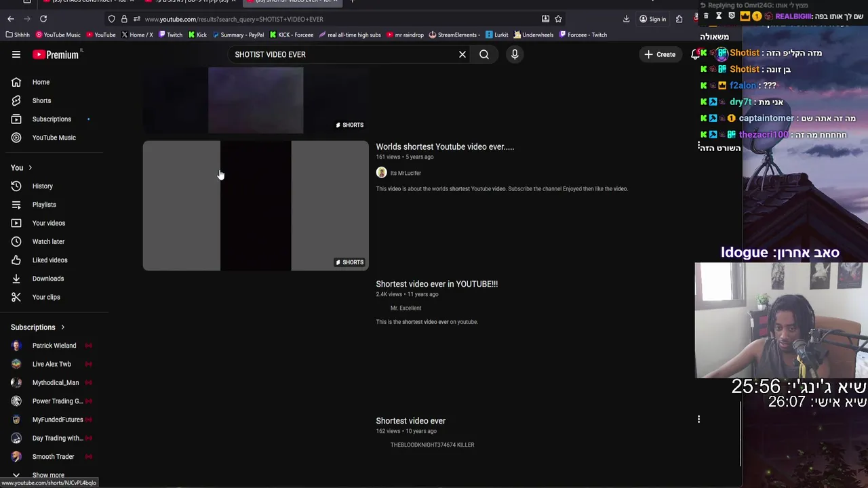Viewport: 868px width, 488px height.
Task: Bookmark this page with the star
Action: 558,19
